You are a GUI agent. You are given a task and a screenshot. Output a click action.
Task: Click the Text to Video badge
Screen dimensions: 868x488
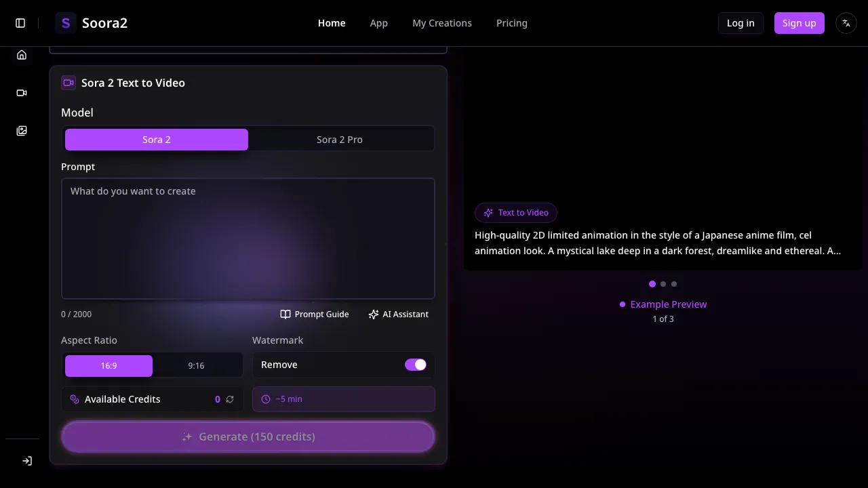516,212
